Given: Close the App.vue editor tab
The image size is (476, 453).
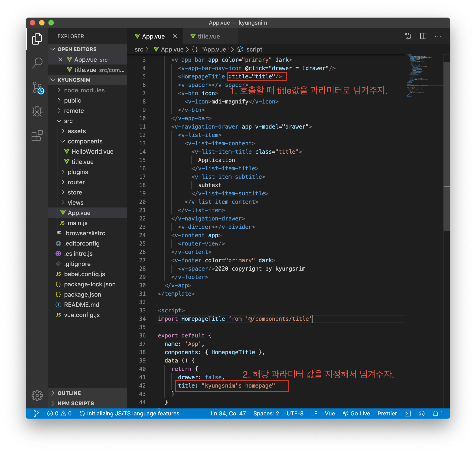Looking at the screenshot, I should click(175, 36).
